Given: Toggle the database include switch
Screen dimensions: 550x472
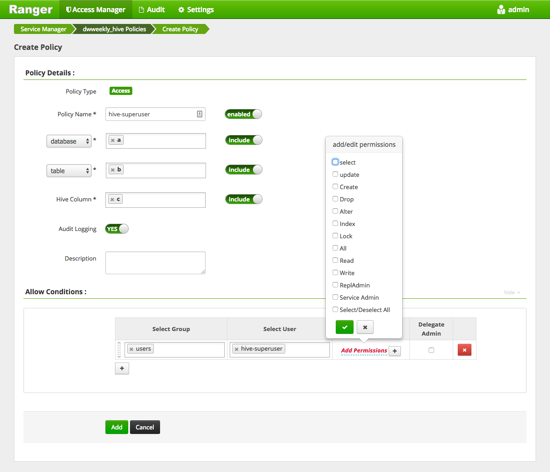Looking at the screenshot, I should point(243,140).
